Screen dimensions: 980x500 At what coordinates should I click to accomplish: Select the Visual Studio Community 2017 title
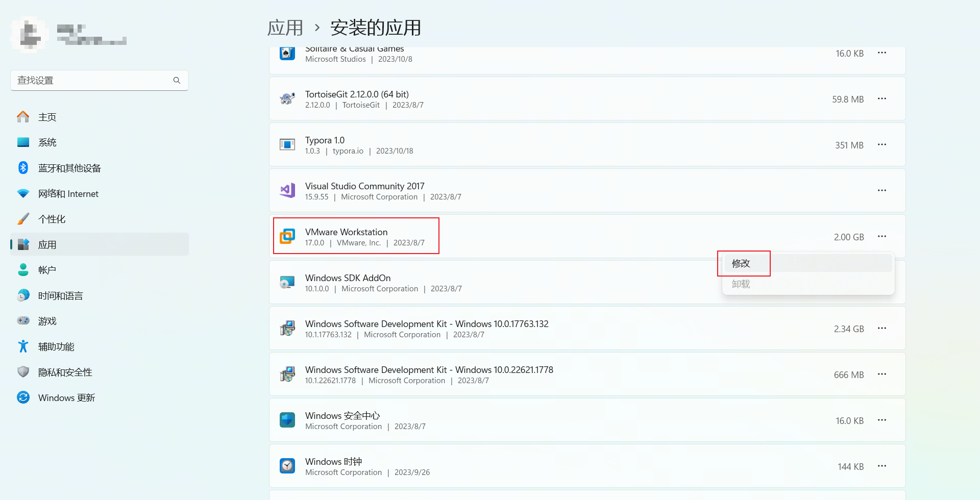pyautogui.click(x=364, y=186)
